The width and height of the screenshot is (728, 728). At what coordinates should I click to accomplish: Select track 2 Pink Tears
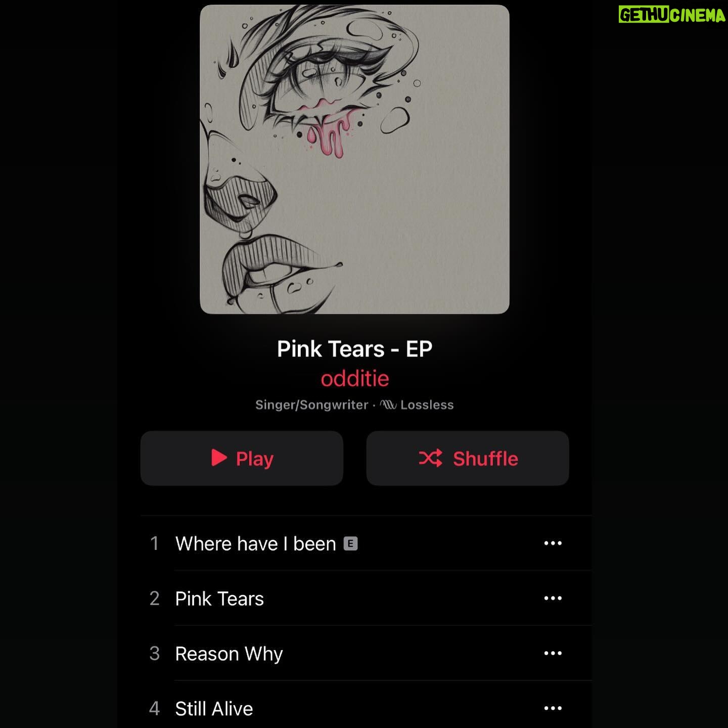point(366,599)
